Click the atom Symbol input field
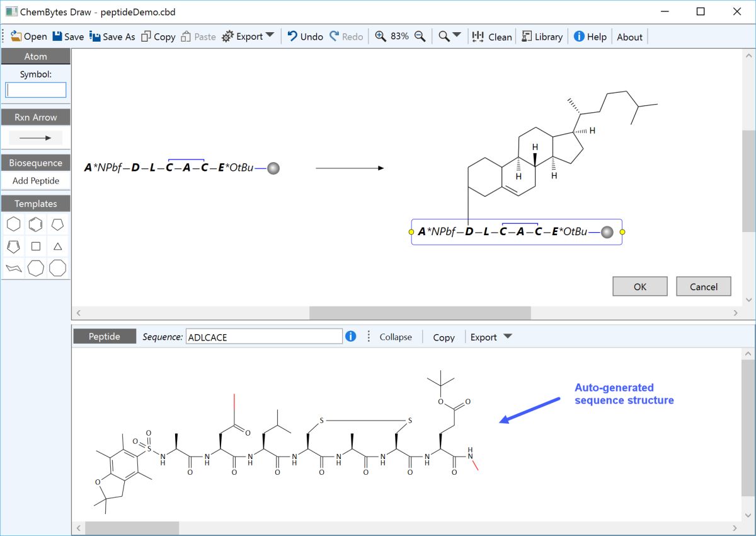The width and height of the screenshot is (756, 536). [x=36, y=90]
